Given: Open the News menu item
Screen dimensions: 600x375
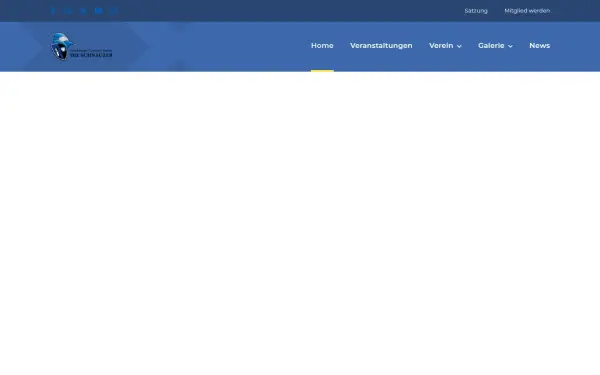Looking at the screenshot, I should pos(540,46).
